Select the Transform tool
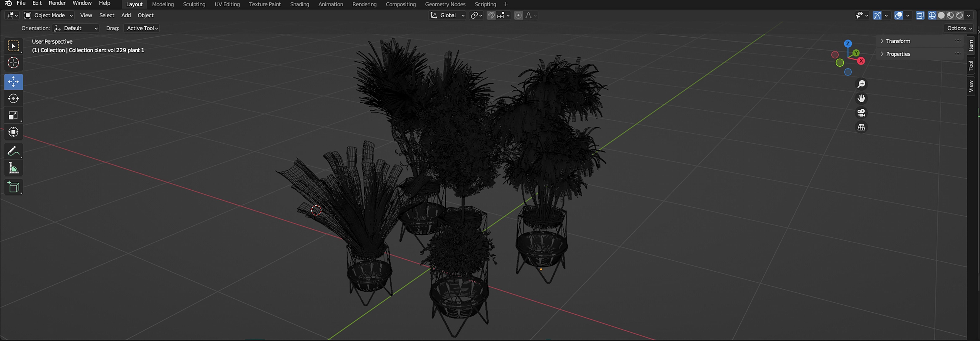 (x=13, y=132)
